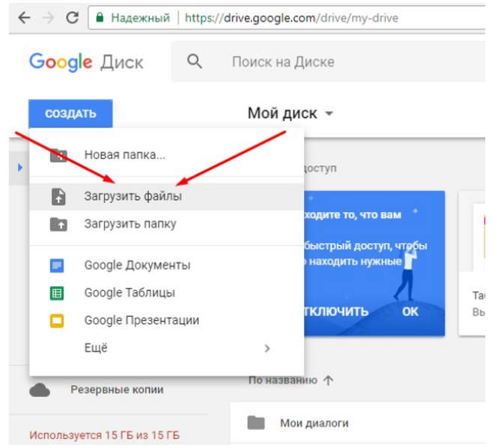The height and width of the screenshot is (448, 495).
Task: Click Используется 15 ГБ из 15 ГБ storage text
Action: pyautogui.click(x=104, y=435)
